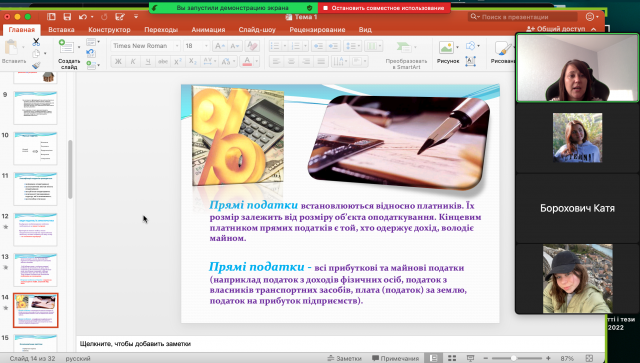Apply subscript X₂ formatting
Viewport: 640px width, 363px height.
pos(193,62)
